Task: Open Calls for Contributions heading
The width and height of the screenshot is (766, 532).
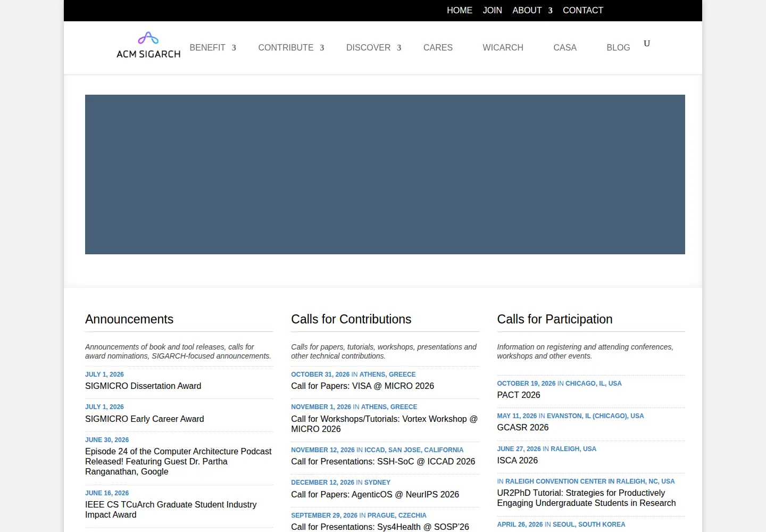Action: click(351, 319)
